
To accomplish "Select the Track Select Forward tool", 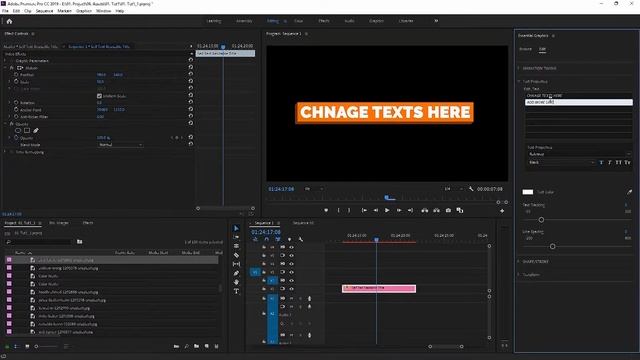I will tap(236, 237).
